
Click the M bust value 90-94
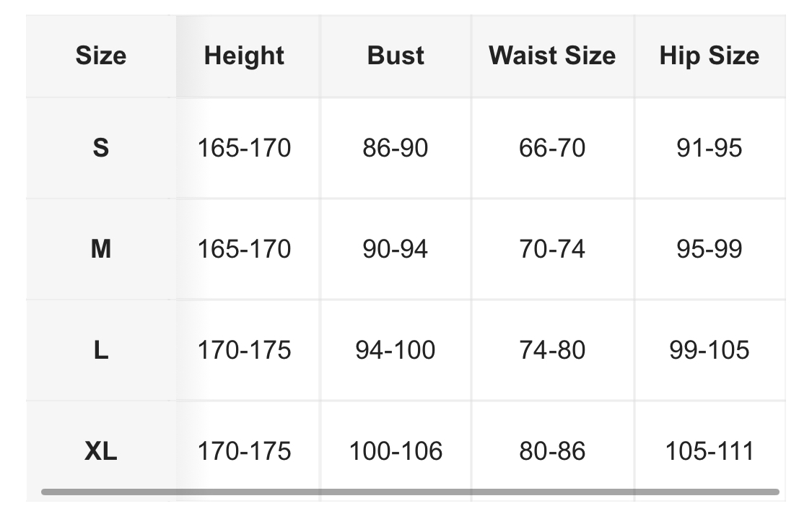(x=396, y=249)
